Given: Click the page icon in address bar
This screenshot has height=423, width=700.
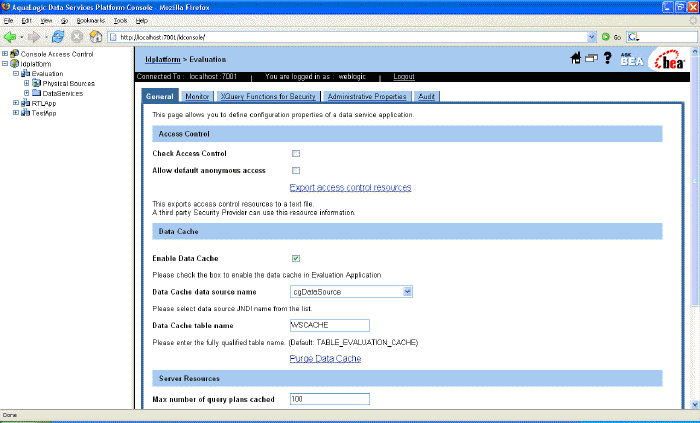Looking at the screenshot, I should (113, 37).
